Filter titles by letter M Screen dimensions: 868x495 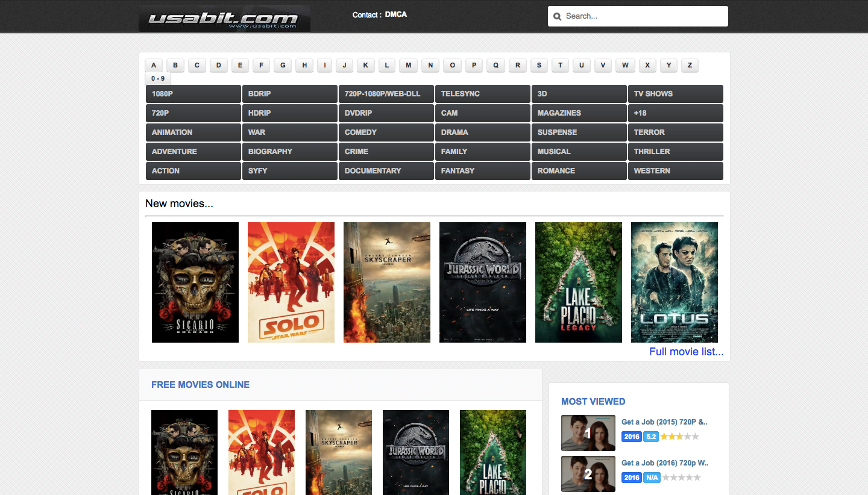(408, 65)
